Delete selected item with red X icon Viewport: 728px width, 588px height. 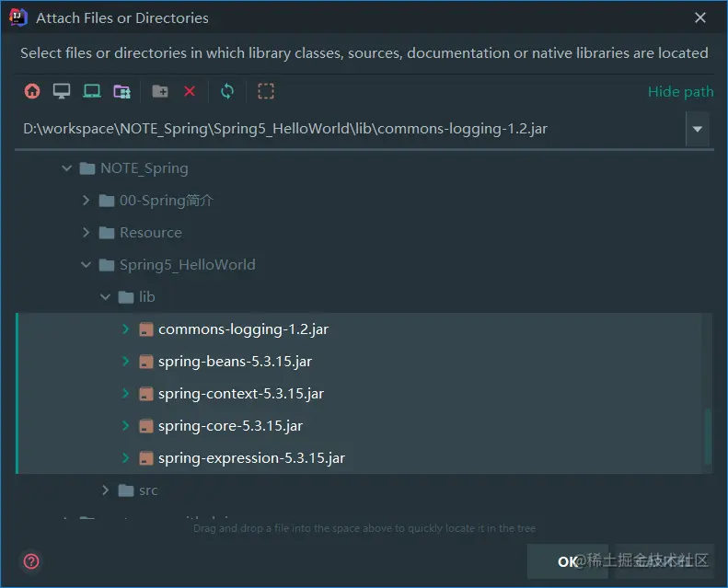[190, 91]
